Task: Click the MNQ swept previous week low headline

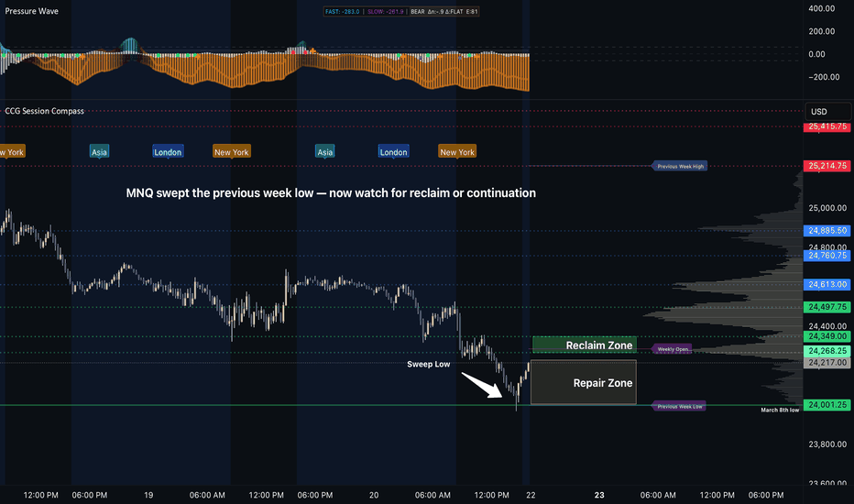Action: (330, 193)
